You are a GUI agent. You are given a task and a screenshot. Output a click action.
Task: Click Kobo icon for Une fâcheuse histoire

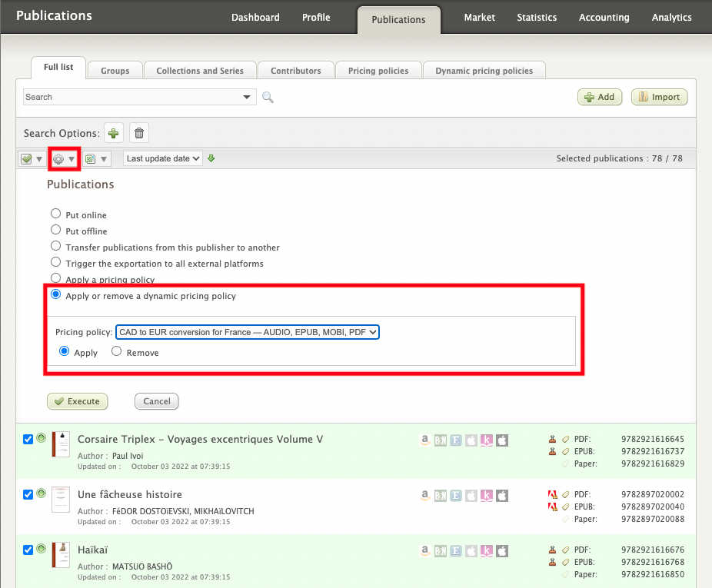487,496
